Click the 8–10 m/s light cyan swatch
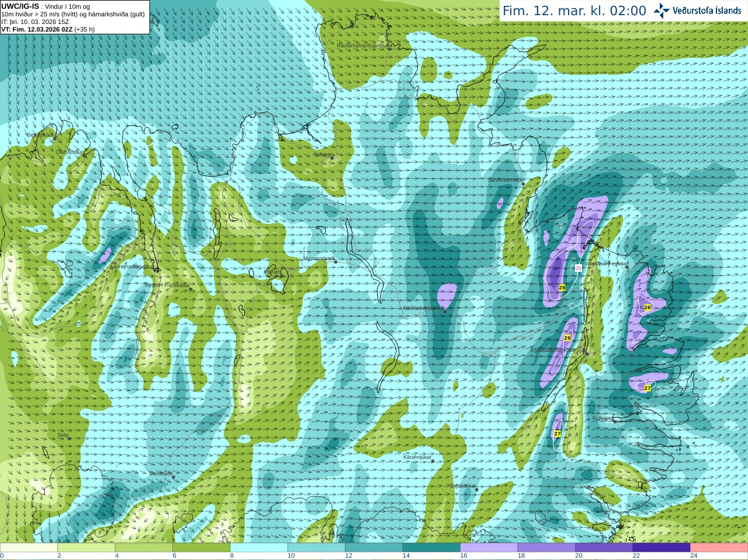Viewport: 748px width, 560px height. [259, 548]
